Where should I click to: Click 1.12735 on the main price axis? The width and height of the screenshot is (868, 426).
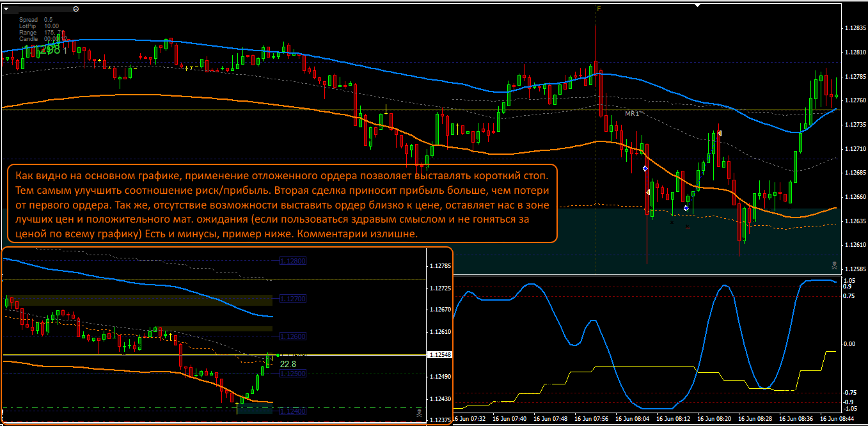click(x=855, y=125)
